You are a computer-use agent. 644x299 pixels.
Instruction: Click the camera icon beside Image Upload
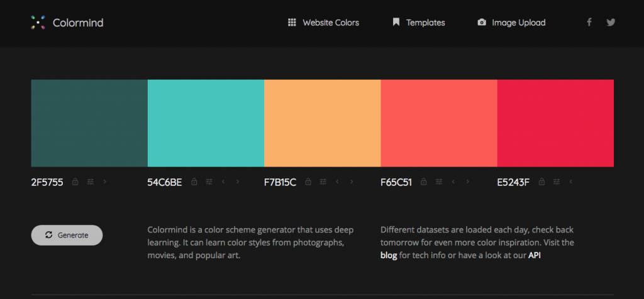pyautogui.click(x=482, y=22)
